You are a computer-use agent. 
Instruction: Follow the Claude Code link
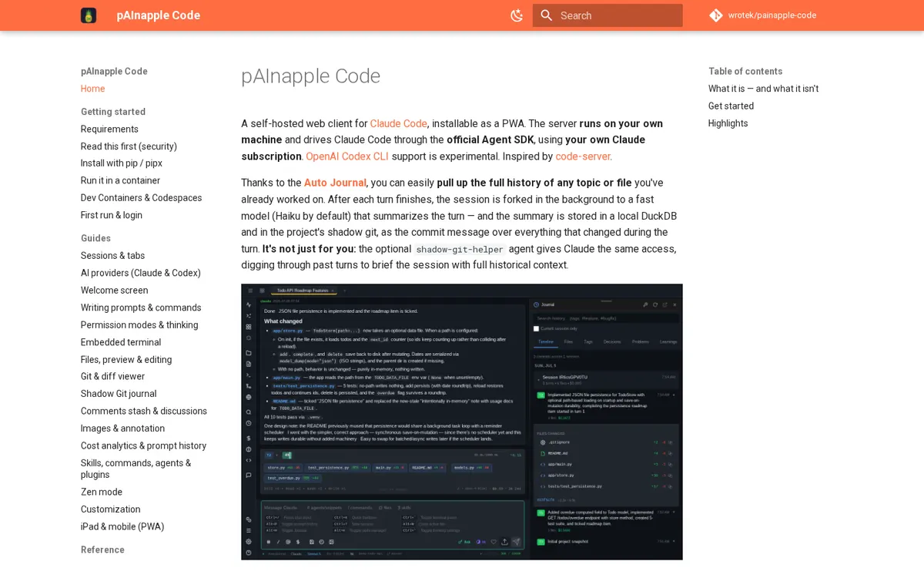point(399,123)
